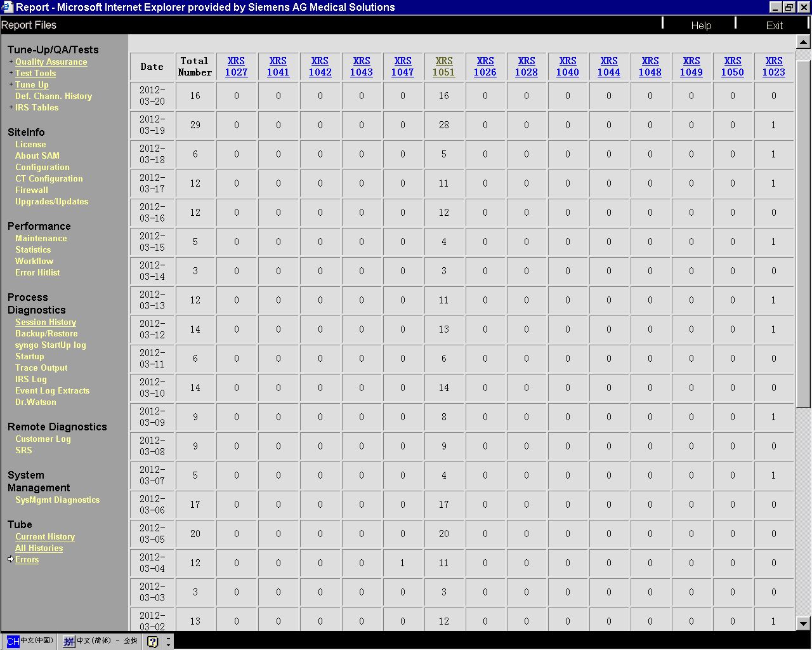Image resolution: width=812 pixels, height=650 pixels.
Task: Open the XRS 1023 column link
Action: tap(774, 67)
